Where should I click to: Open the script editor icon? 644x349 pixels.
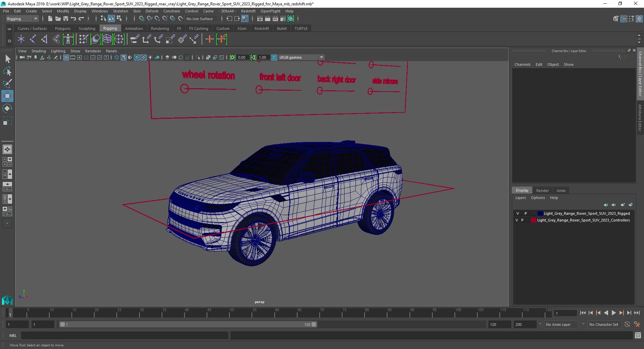[x=638, y=335]
